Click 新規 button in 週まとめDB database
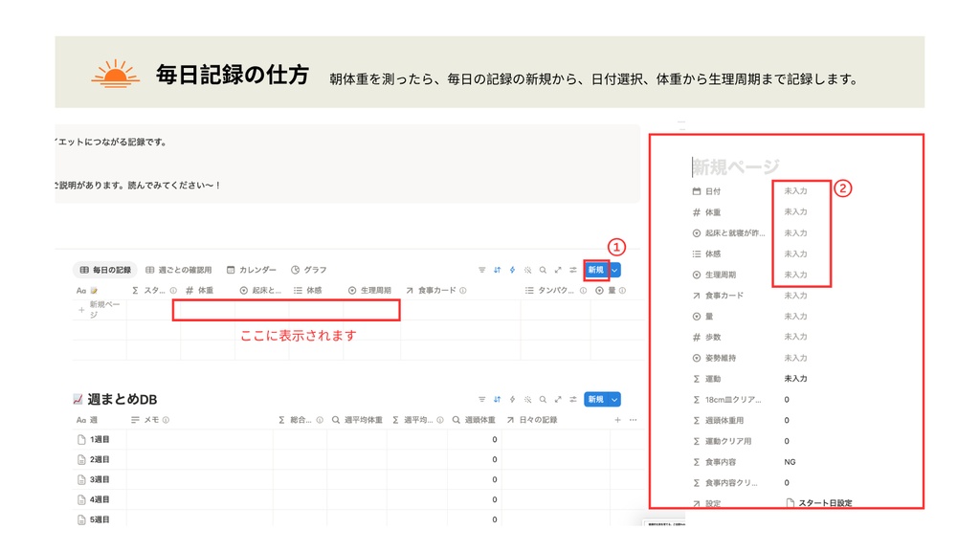 click(x=595, y=399)
